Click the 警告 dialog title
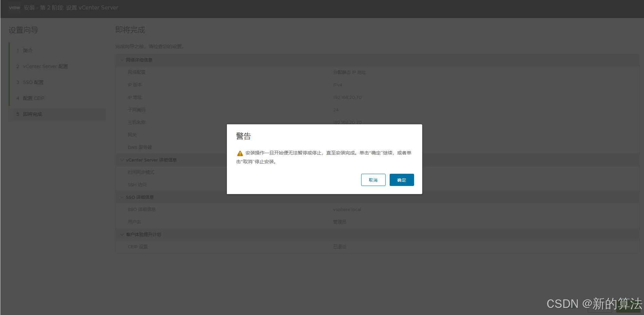The image size is (644, 315). (243, 136)
